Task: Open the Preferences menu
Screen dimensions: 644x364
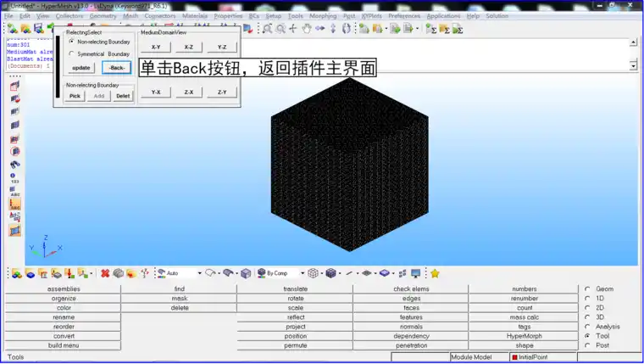Action: [x=404, y=15]
